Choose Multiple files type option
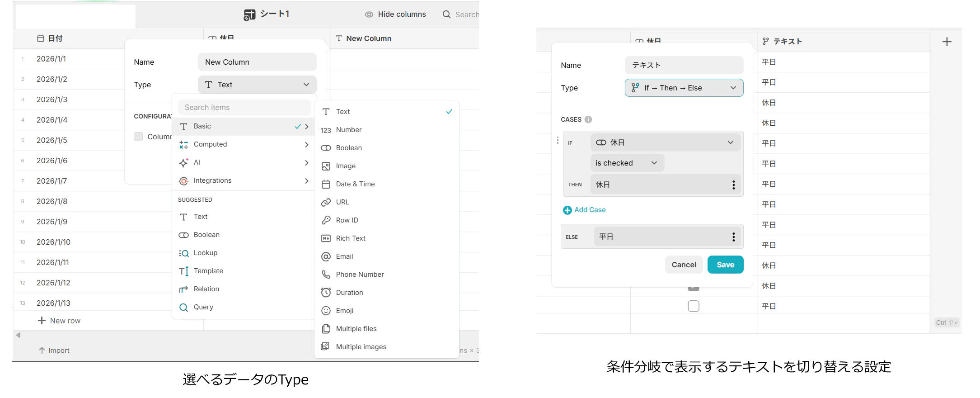The image size is (980, 398). pyautogui.click(x=386, y=329)
